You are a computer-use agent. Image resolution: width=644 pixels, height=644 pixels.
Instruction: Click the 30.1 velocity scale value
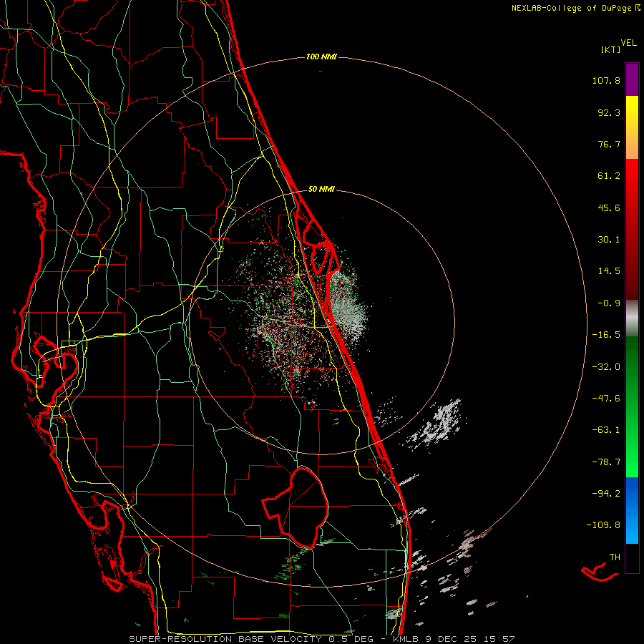(609, 240)
